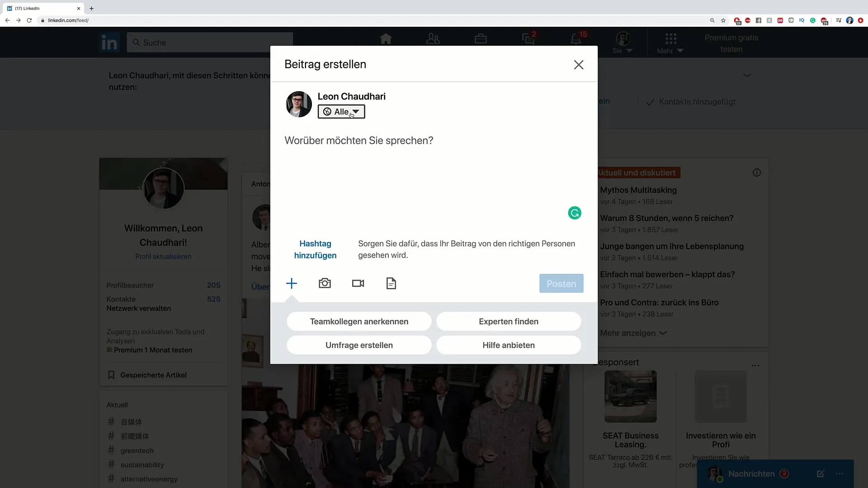
Task: Select Hilfe anbieten option
Action: 509,345
